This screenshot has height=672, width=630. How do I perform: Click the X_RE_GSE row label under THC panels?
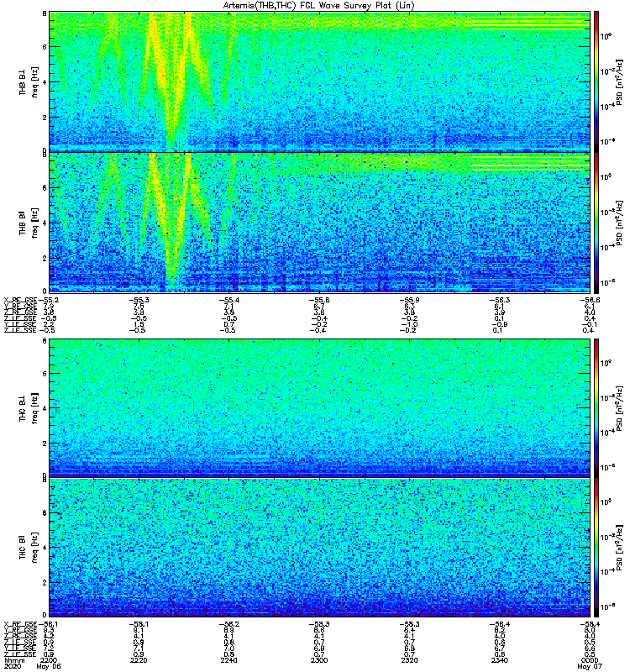click(x=20, y=624)
